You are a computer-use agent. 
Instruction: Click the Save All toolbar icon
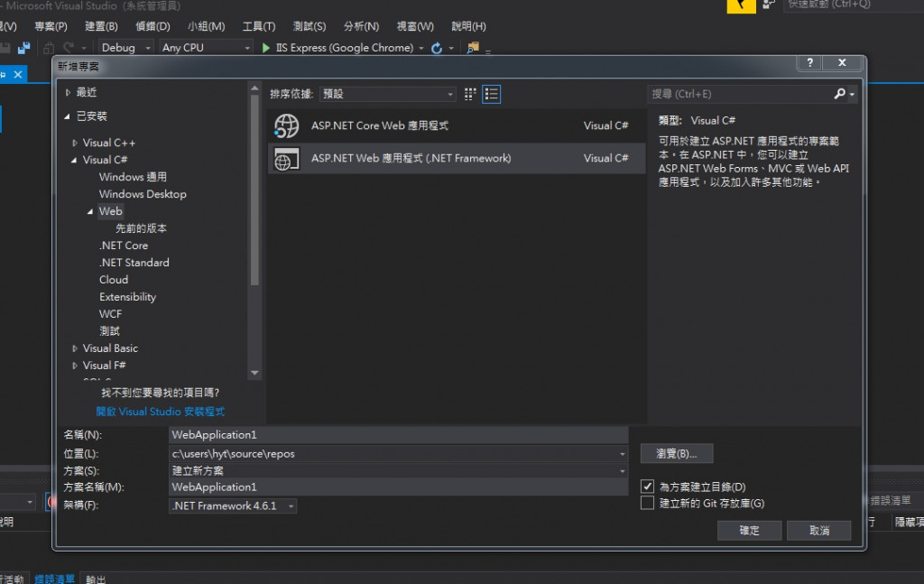click(23, 48)
